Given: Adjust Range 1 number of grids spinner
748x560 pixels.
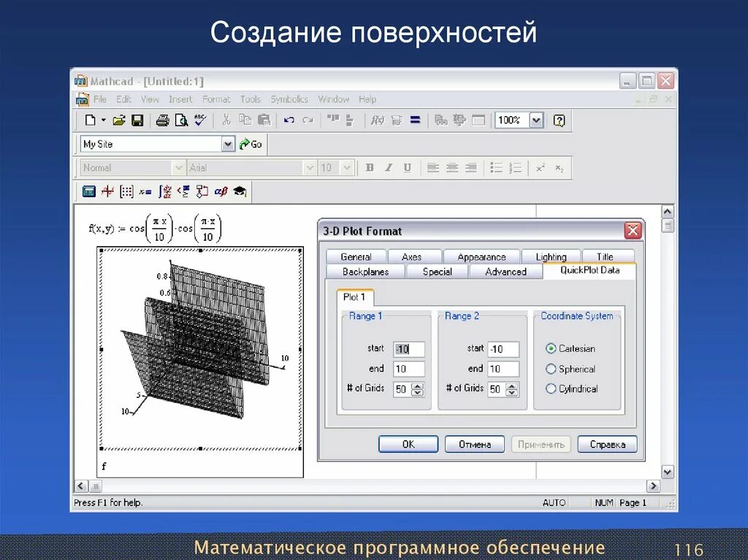Looking at the screenshot, I should 417,389.
